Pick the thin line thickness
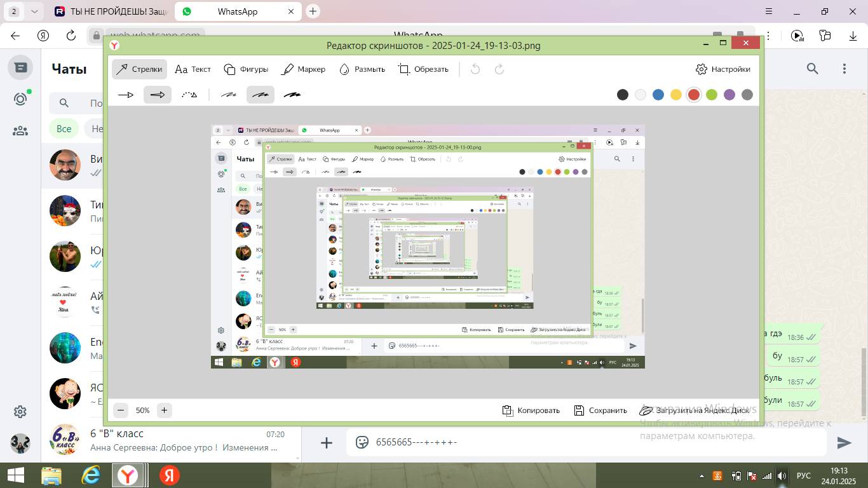This screenshot has height=488, width=868. [229, 95]
